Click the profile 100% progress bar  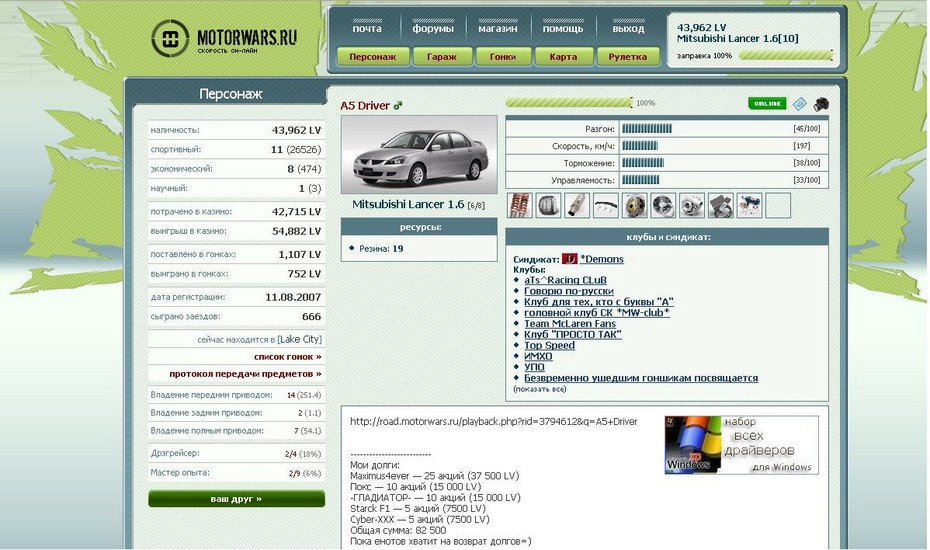tap(569, 103)
